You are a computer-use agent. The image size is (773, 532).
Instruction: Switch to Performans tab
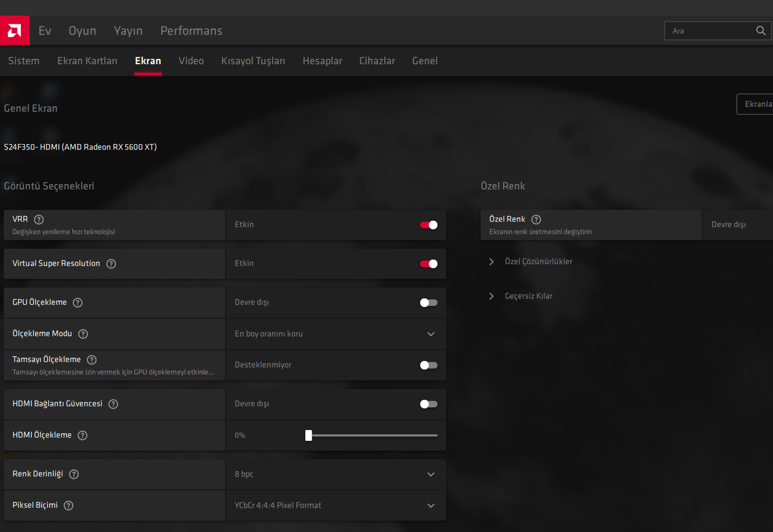tap(191, 31)
